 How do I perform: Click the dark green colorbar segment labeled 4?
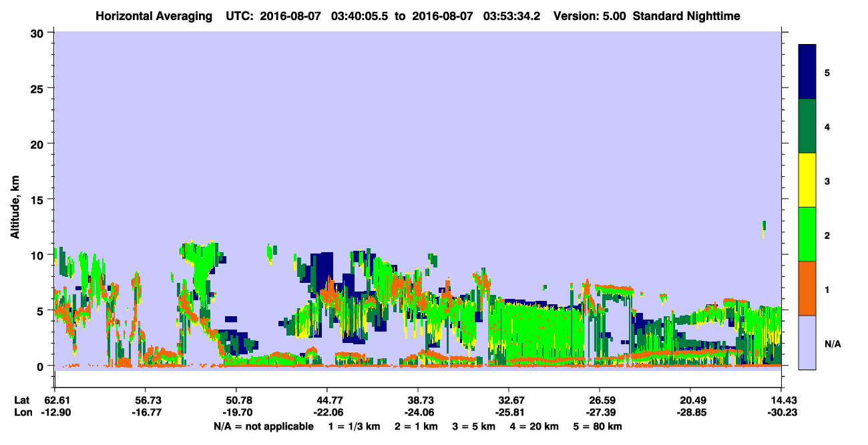pyautogui.click(x=807, y=126)
